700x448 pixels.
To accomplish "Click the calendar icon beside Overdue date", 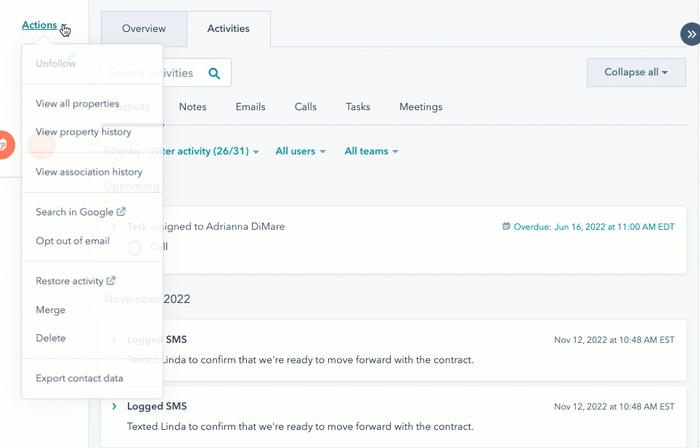I will 506,226.
